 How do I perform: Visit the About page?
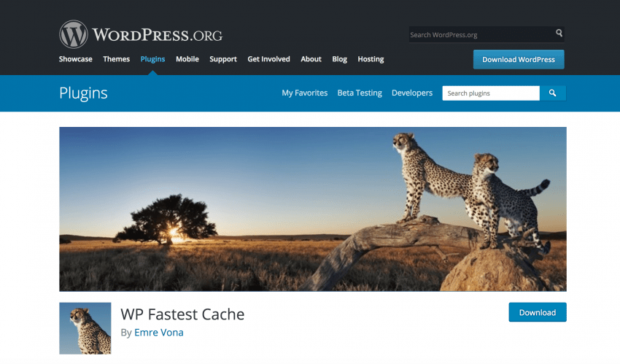click(311, 59)
